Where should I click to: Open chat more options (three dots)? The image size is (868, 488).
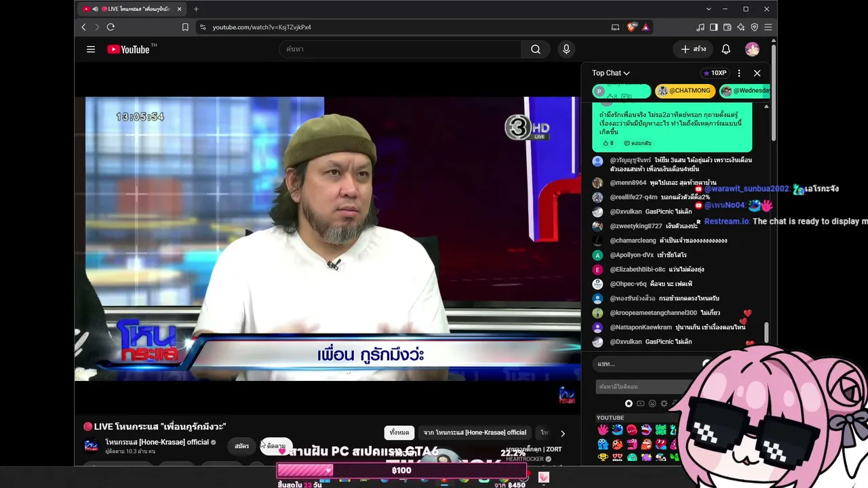pos(739,73)
